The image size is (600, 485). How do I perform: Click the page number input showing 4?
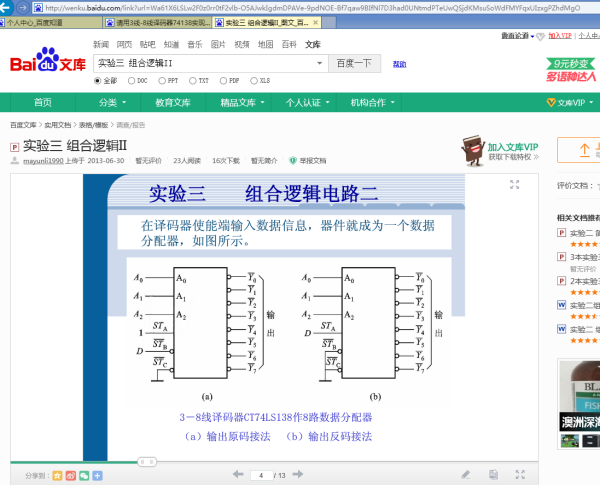coord(261,475)
